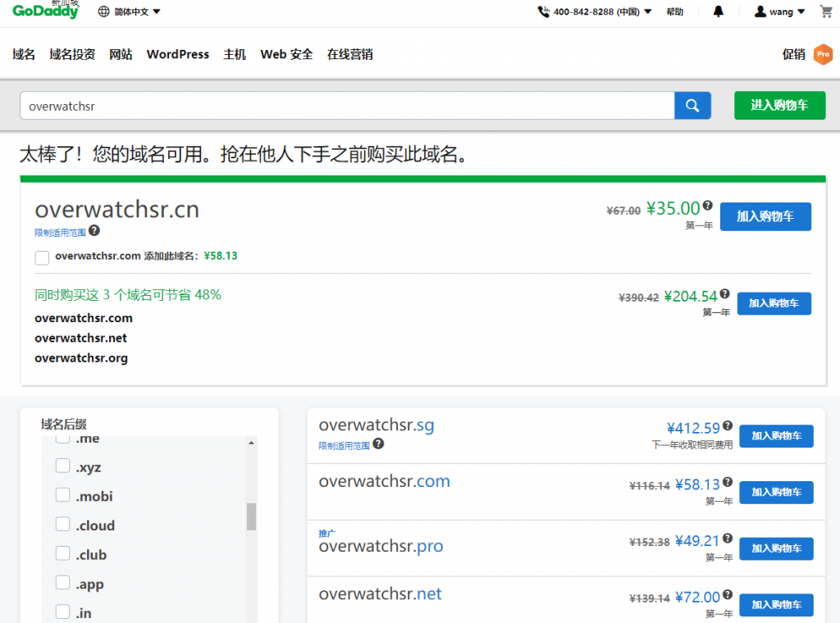840x623 pixels.
Task: Add the 3-domain bundle to cart
Action: coord(774,303)
